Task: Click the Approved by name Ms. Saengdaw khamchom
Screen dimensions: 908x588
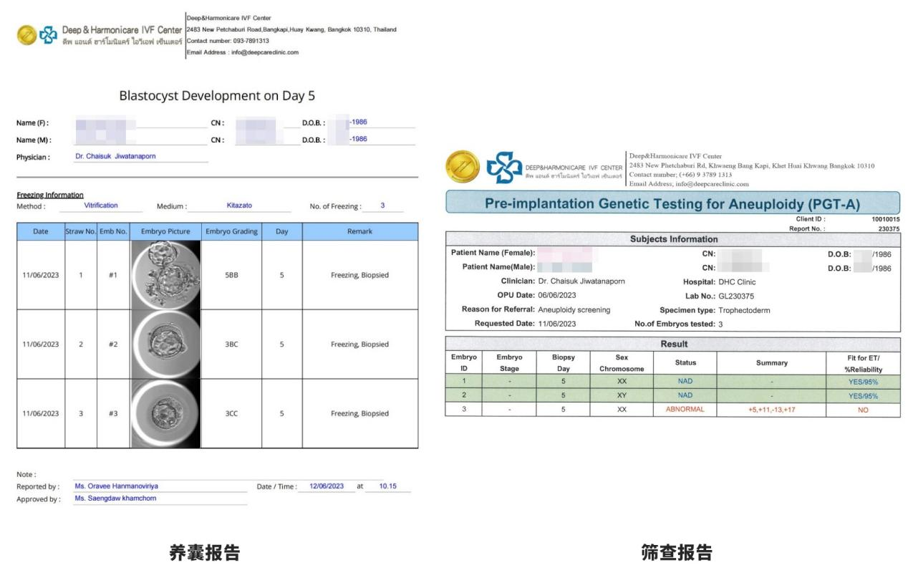Action: click(x=115, y=498)
